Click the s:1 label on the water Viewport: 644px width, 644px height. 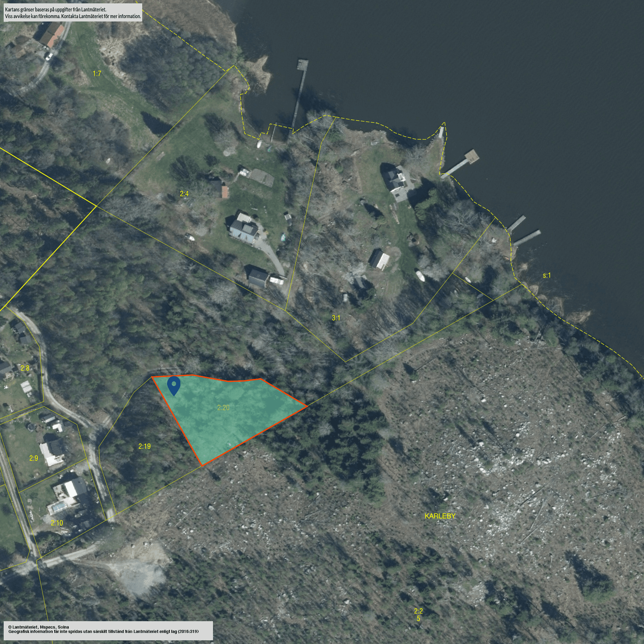point(547,276)
